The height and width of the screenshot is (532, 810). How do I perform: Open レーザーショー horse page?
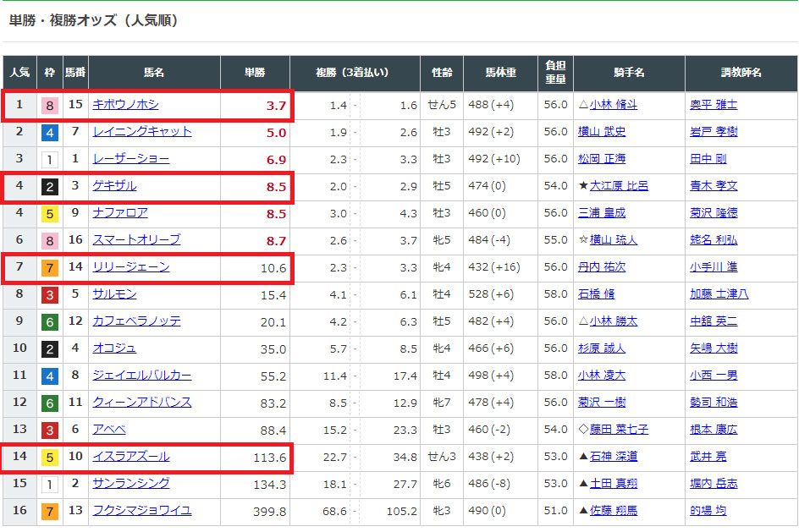click(x=130, y=159)
